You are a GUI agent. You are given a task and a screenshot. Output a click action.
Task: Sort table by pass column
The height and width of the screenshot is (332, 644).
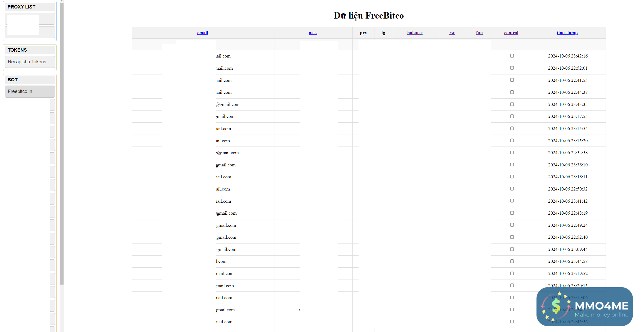[x=313, y=33]
